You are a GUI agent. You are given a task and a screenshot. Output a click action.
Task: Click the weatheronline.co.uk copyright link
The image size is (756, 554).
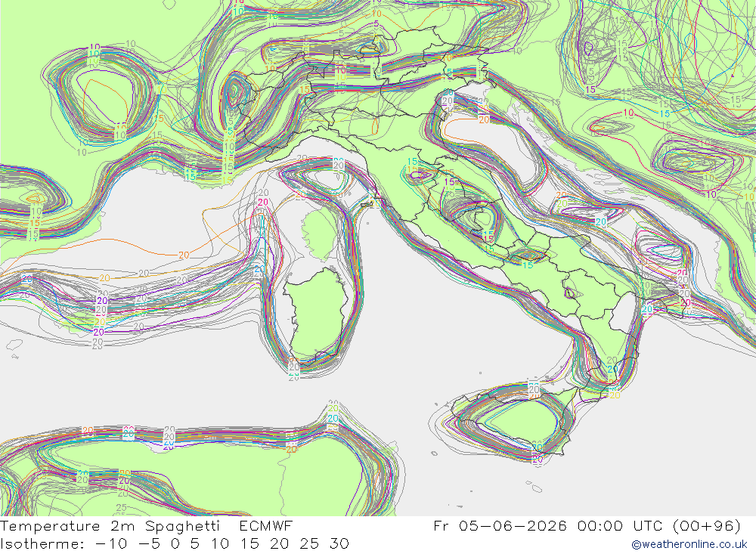[x=689, y=544]
